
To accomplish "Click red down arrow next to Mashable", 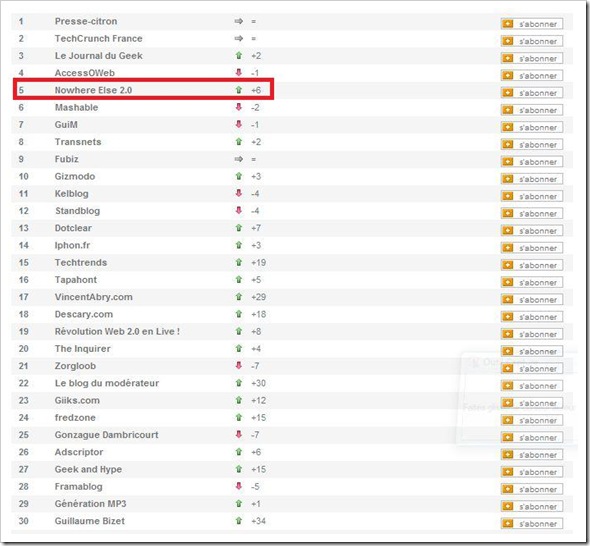I will point(239,107).
